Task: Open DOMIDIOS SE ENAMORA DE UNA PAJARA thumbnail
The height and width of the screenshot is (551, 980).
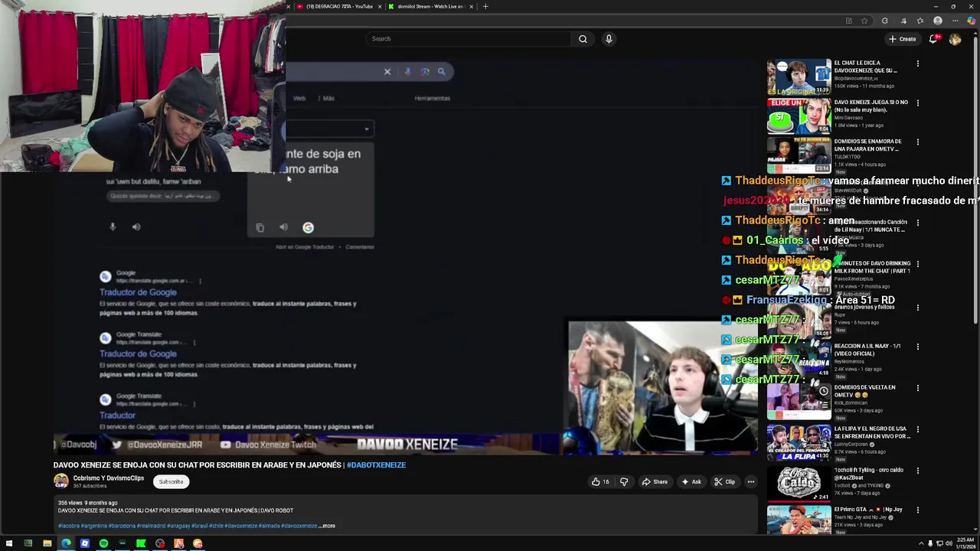Action: click(799, 155)
